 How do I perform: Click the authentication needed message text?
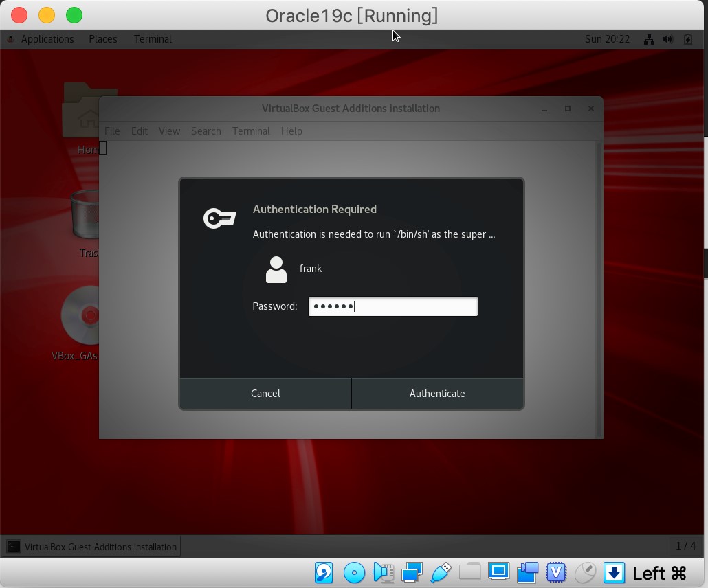(374, 234)
